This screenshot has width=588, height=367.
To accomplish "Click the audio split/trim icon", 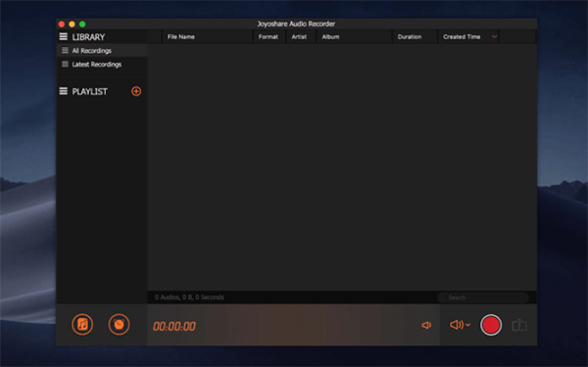I will (x=519, y=325).
